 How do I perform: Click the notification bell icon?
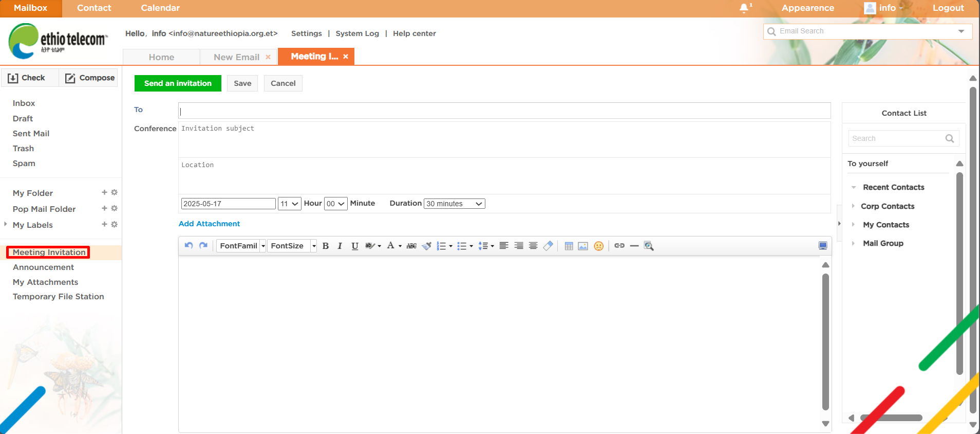click(x=744, y=8)
